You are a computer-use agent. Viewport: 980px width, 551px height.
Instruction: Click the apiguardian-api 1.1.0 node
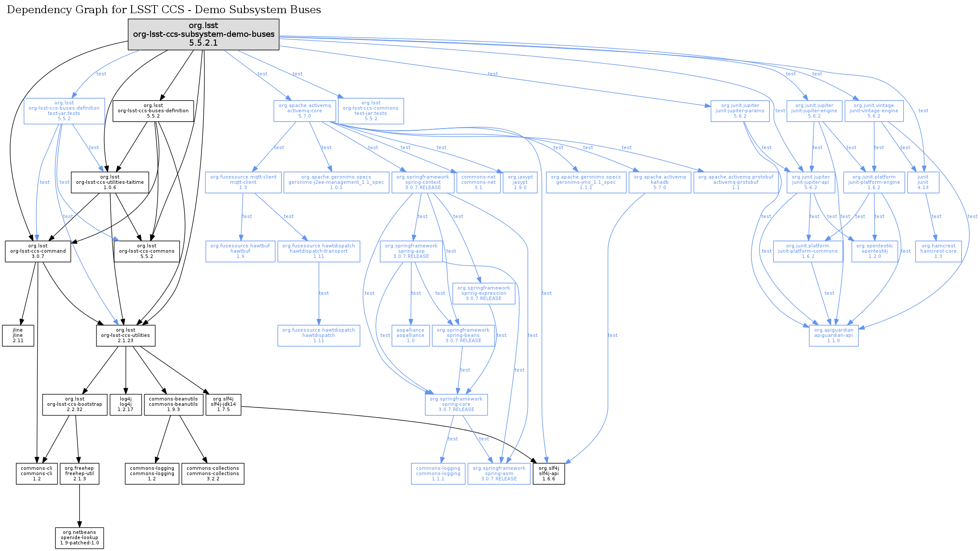(833, 336)
